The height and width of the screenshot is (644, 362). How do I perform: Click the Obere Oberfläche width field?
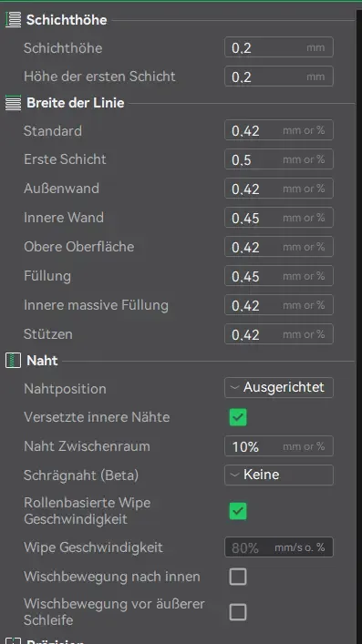click(x=279, y=247)
